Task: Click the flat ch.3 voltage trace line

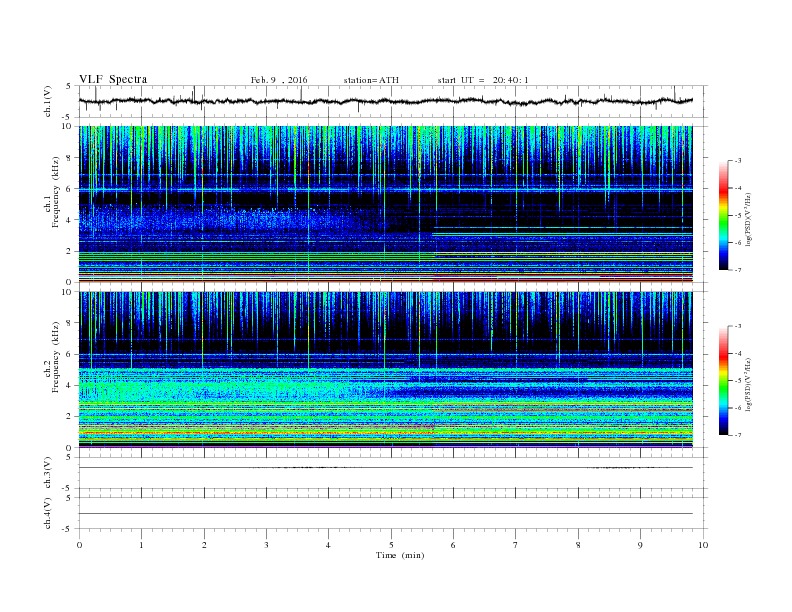Action: click(x=385, y=468)
